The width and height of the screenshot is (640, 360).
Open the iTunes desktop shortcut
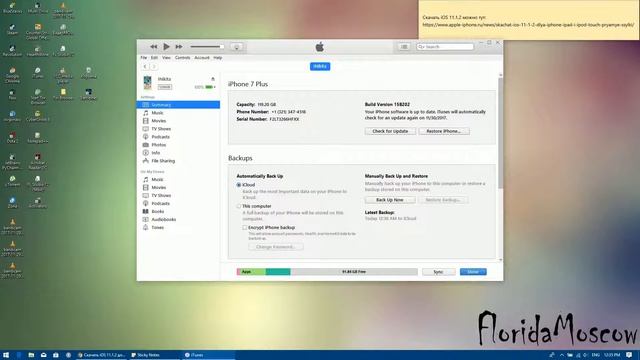click(38, 73)
